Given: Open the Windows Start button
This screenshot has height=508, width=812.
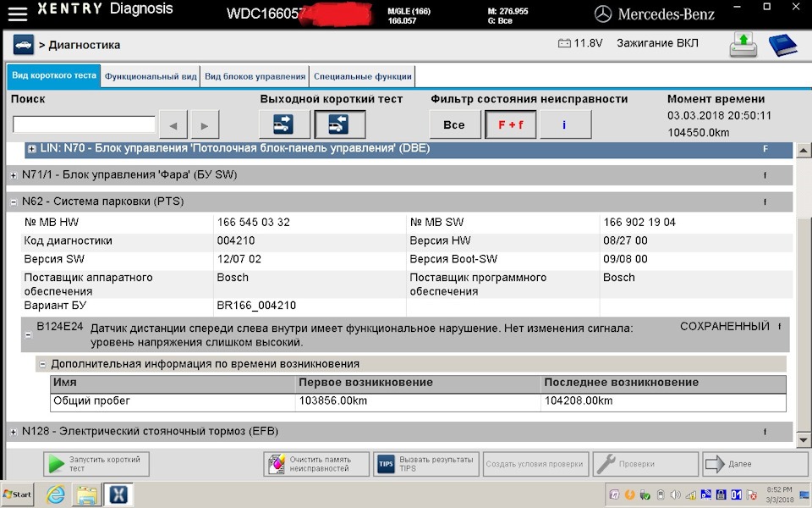Looking at the screenshot, I should [17, 494].
